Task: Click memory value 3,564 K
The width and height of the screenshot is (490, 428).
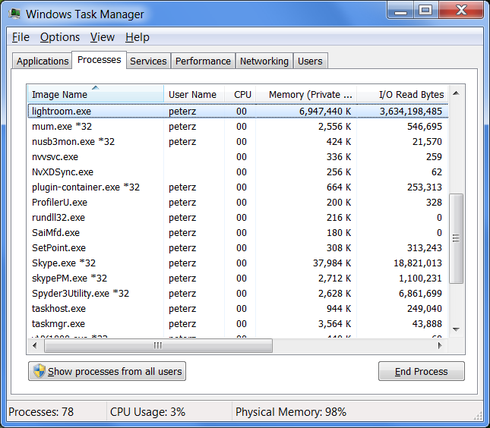Action: [x=335, y=324]
